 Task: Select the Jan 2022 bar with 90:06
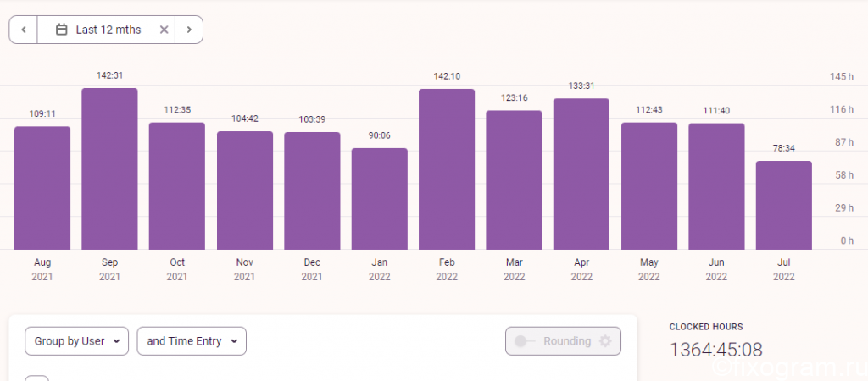tap(379, 199)
